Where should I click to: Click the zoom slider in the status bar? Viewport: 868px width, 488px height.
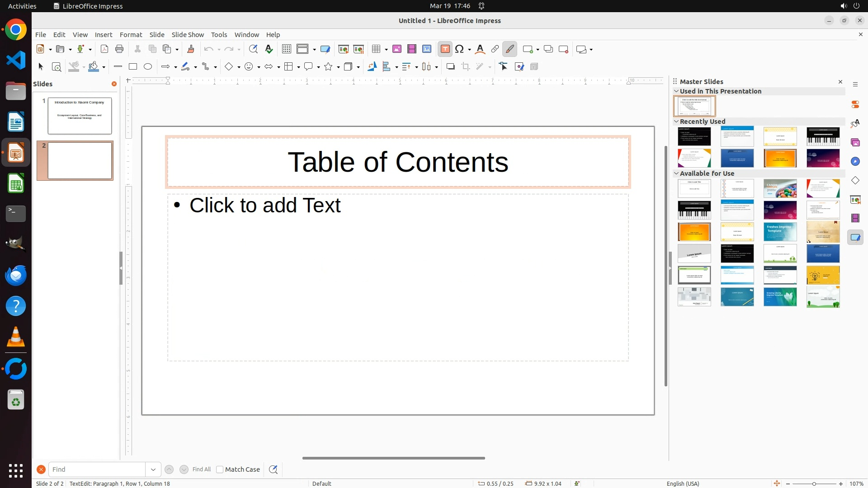pos(814,484)
